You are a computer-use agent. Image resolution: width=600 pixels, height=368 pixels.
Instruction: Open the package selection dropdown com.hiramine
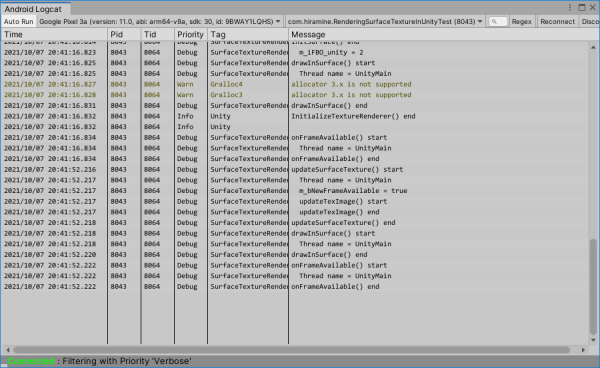click(385, 21)
